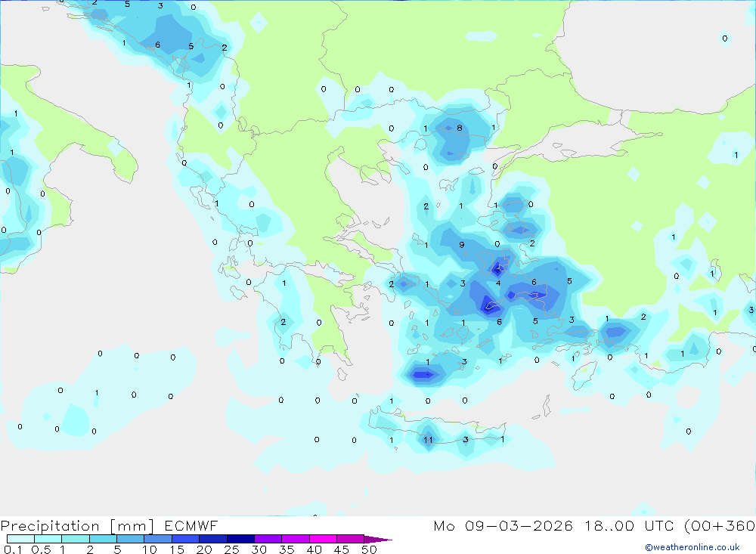Click the legend label '20'

tap(204, 549)
